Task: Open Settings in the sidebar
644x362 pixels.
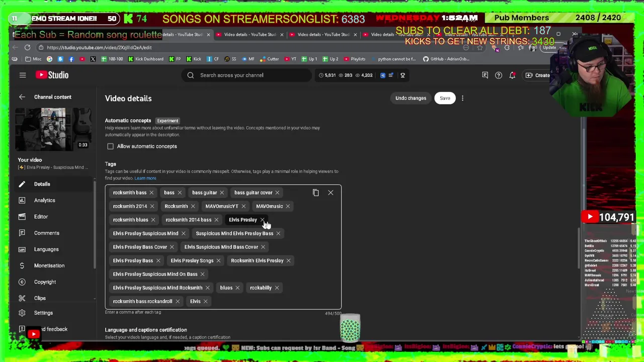Action: point(53,313)
